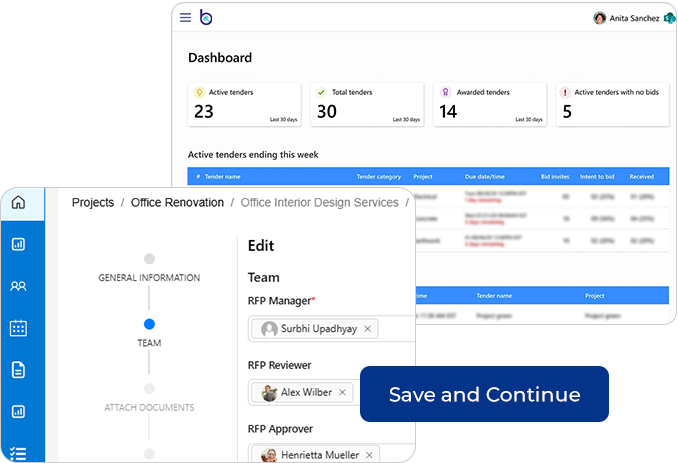Sort lower table by Project header
678x463 pixels.
point(595,296)
